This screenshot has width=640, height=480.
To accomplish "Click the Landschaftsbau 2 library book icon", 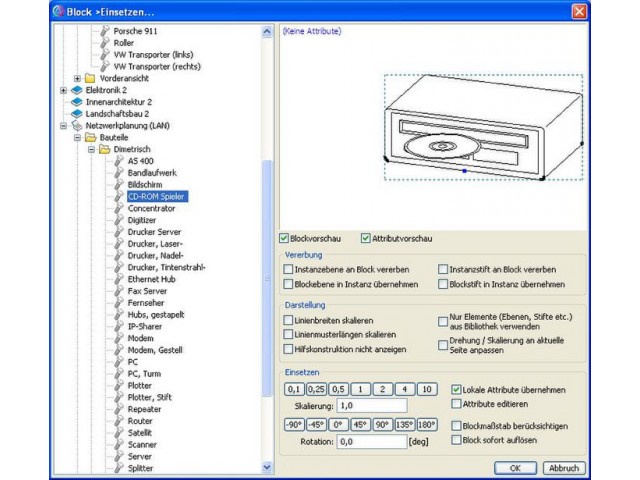I will 76,113.
